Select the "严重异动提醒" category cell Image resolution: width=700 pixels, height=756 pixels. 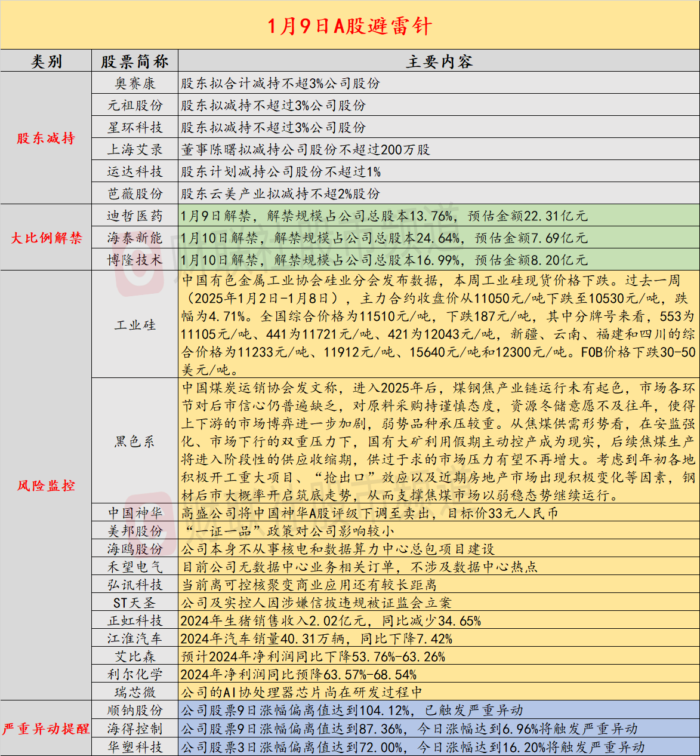click(46, 729)
